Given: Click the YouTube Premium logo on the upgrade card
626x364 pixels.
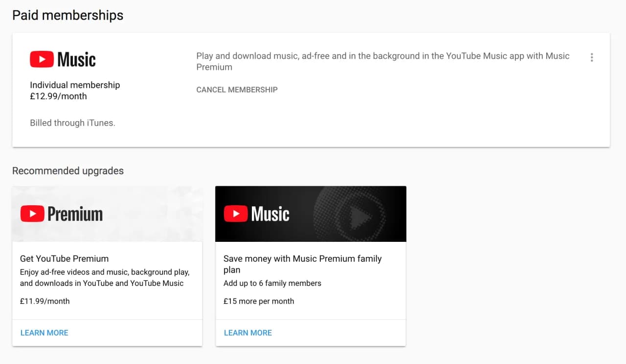Looking at the screenshot, I should coord(61,214).
